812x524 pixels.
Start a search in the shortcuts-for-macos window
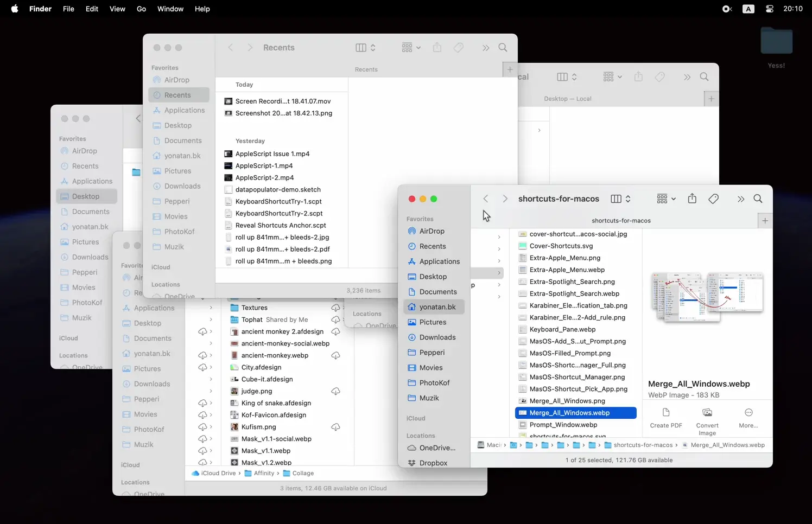pos(758,199)
